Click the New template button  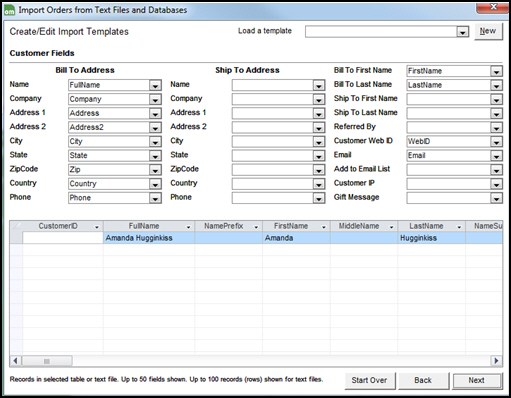pos(488,31)
